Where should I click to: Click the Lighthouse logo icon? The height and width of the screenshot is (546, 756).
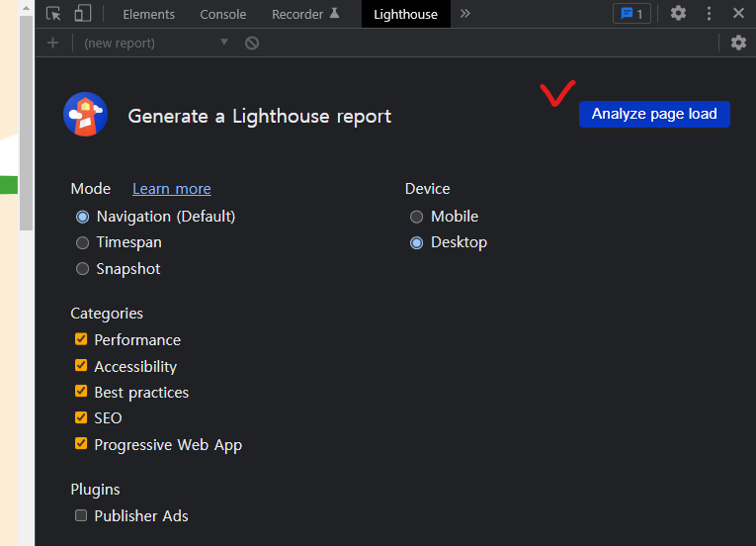(x=85, y=115)
